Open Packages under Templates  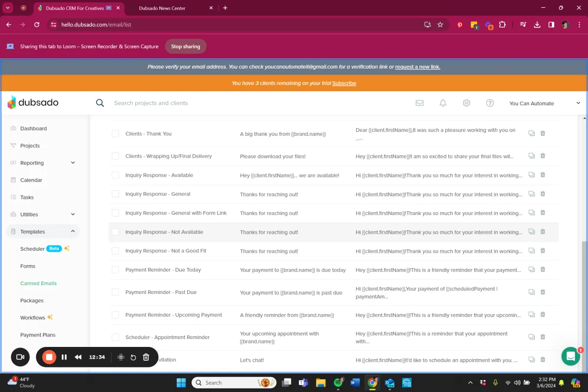32,300
